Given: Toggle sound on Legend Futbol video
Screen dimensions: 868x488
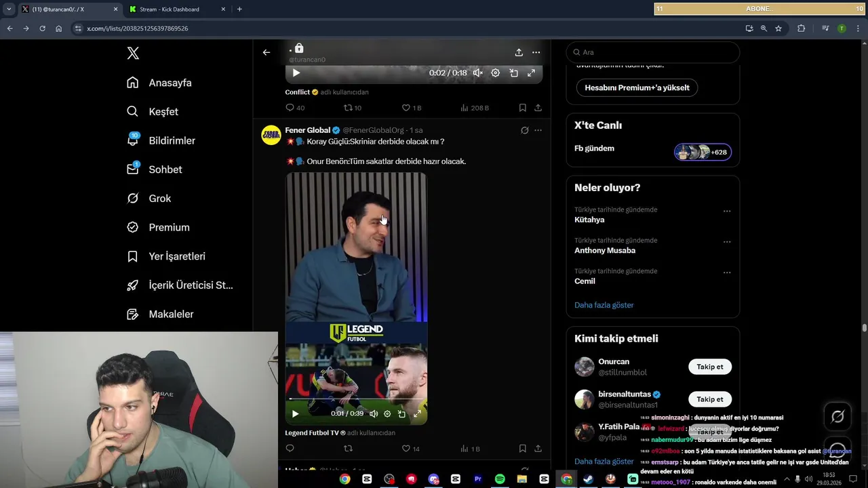Looking at the screenshot, I should click(x=374, y=413).
